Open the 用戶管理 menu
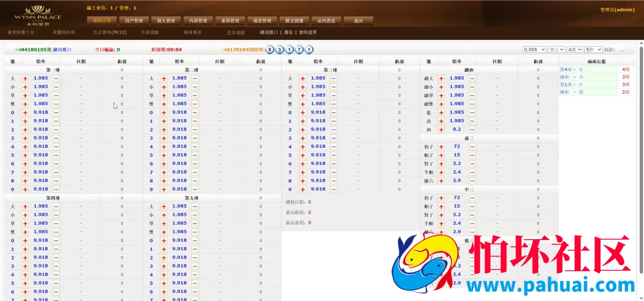Screen dimensions: 644x301 tap(134, 20)
